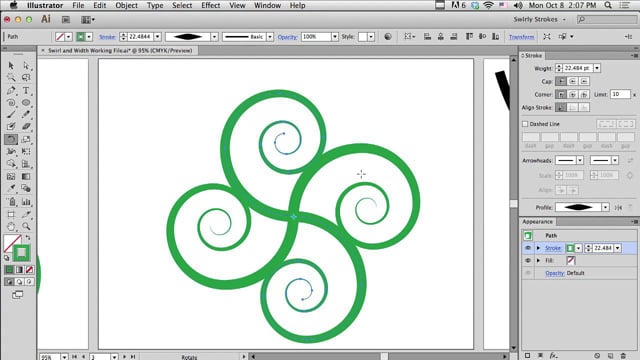Open the Window menu

(267, 5)
